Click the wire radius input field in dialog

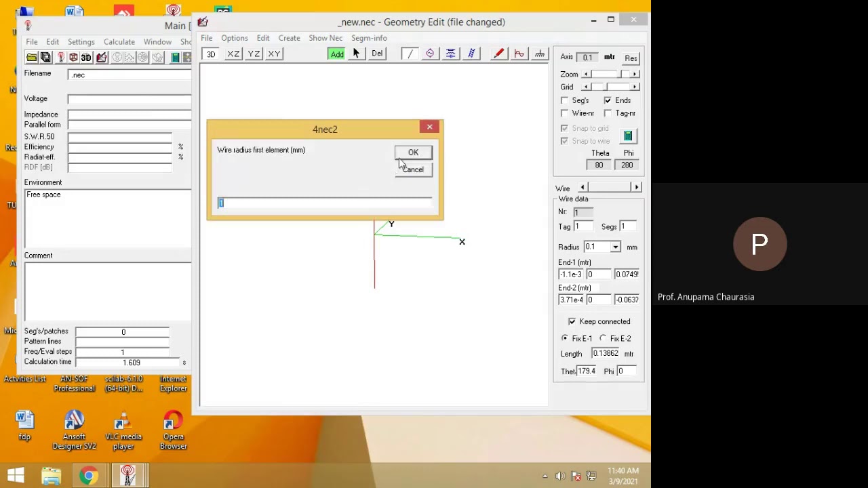pyautogui.click(x=325, y=203)
